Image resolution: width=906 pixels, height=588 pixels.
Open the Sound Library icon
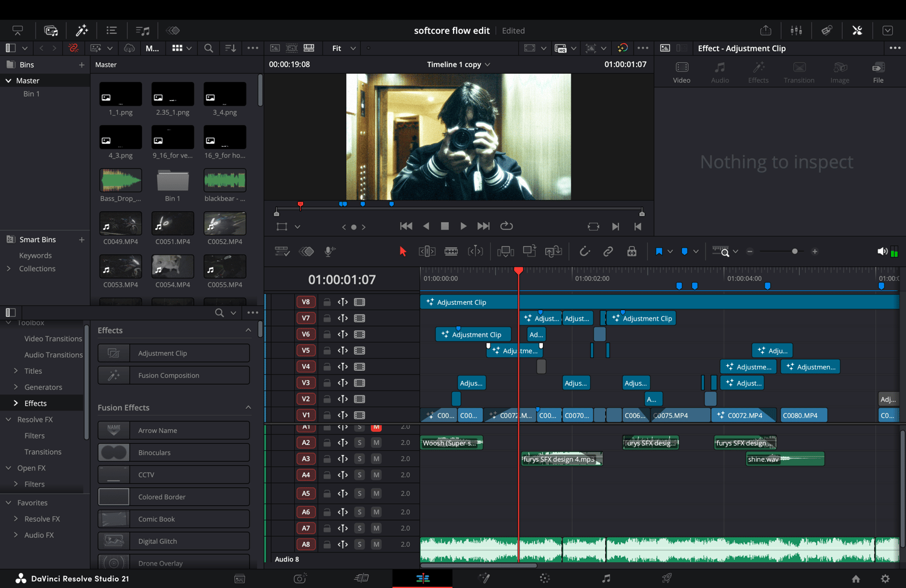click(x=143, y=30)
